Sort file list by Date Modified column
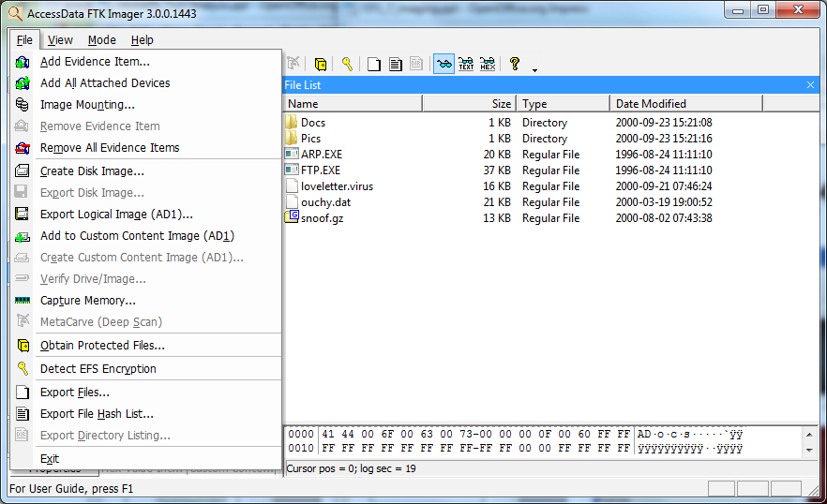This screenshot has height=504, width=827. click(x=686, y=104)
